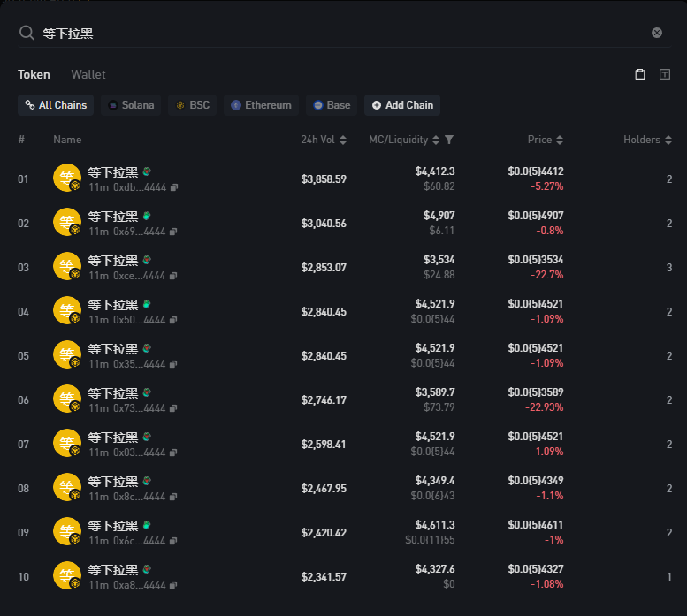
Task: Copy address 0x6c...4444 in row 09
Action: (173, 541)
